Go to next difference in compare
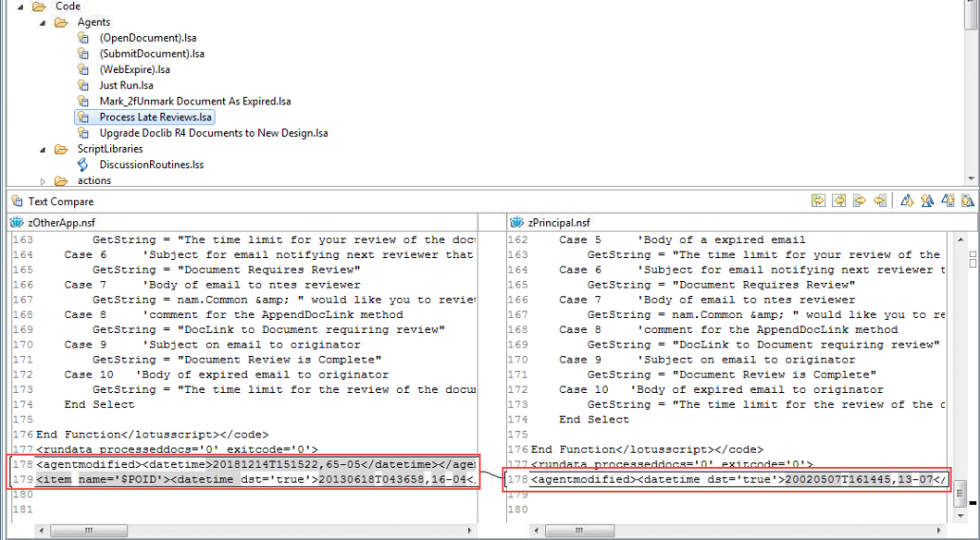The width and height of the screenshot is (980, 540). coord(907,200)
